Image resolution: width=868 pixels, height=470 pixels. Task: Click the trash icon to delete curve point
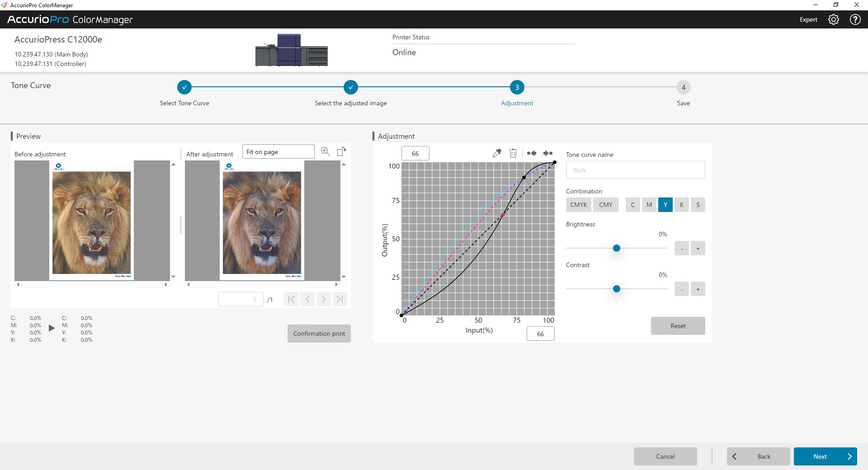pyautogui.click(x=513, y=153)
